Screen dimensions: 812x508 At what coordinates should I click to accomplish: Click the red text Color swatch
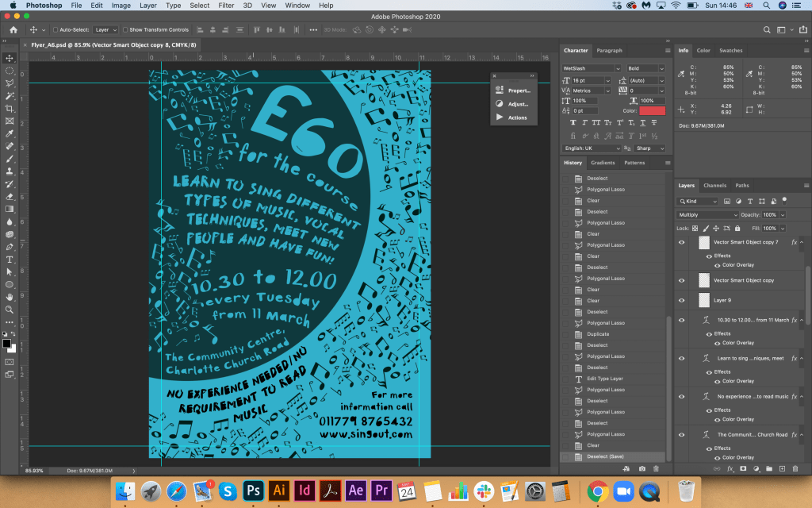point(652,110)
